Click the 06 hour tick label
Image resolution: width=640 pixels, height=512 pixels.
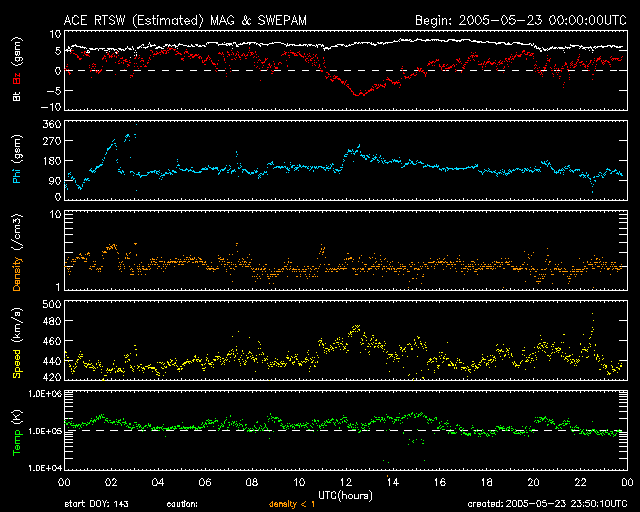pos(204,482)
